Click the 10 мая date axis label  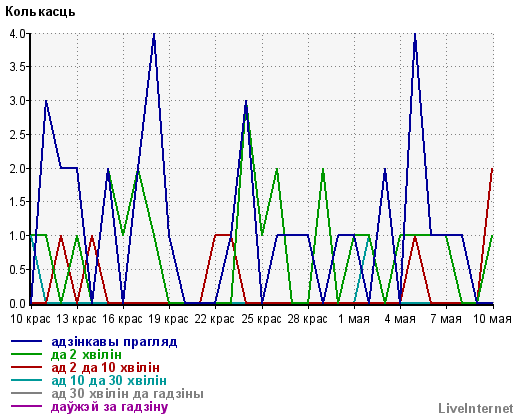[x=493, y=319]
